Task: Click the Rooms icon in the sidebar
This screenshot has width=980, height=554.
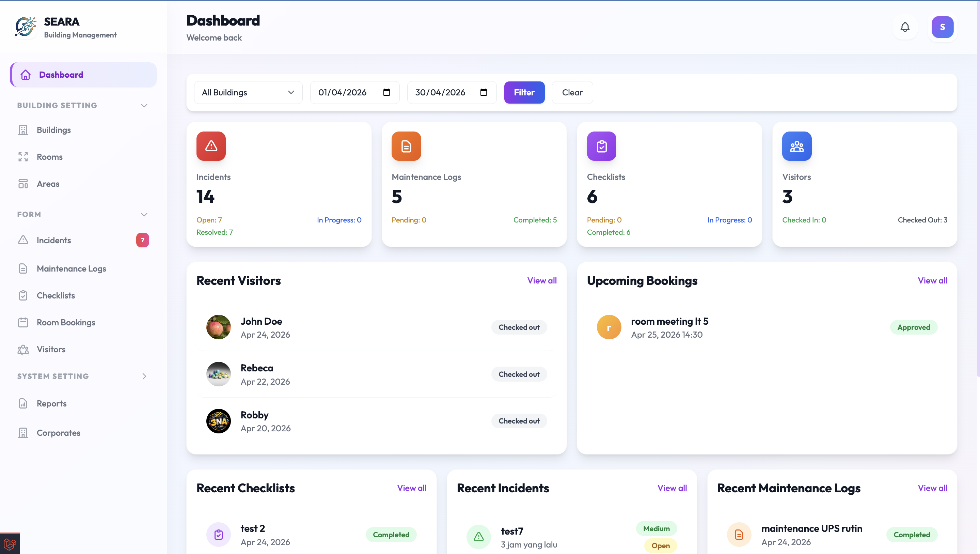Action: [23, 156]
